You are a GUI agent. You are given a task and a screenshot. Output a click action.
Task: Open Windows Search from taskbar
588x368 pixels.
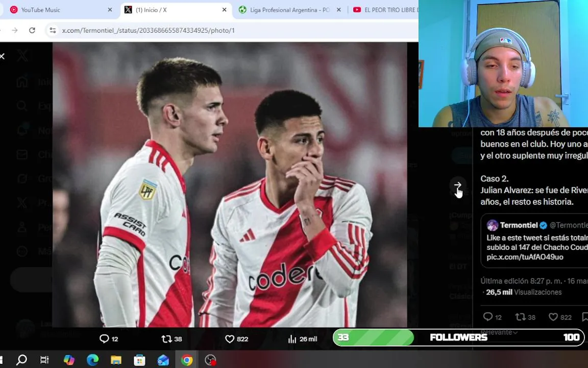pos(22,360)
